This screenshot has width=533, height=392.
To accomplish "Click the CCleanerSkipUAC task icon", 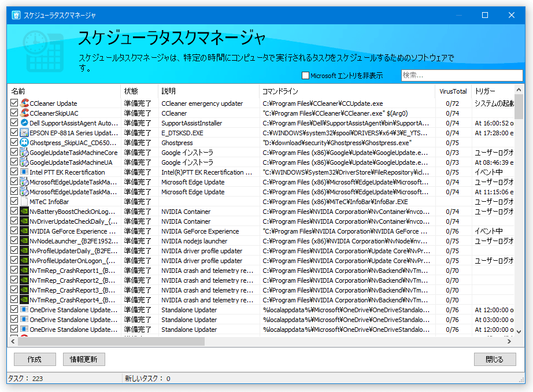I will click(x=24, y=113).
